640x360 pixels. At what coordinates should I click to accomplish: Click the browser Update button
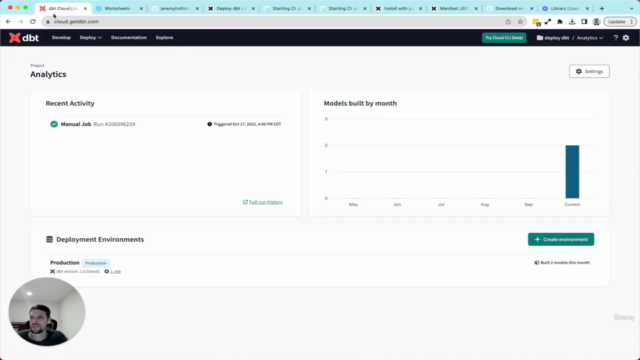coord(620,22)
